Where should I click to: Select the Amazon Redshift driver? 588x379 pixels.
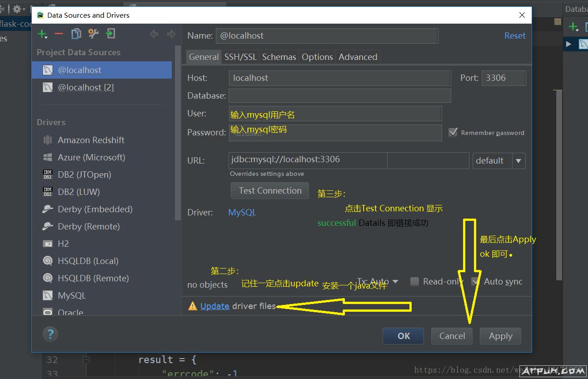point(91,140)
